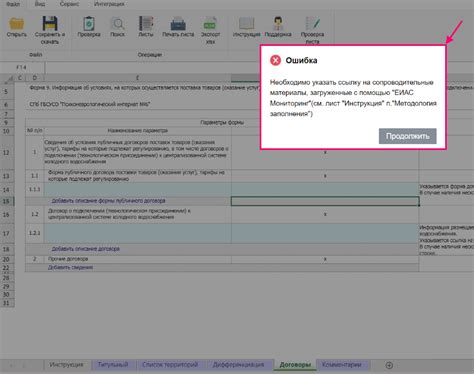This screenshot has width=474, height=374.
Task: Click the Добавить сведения link
Action: coord(70,267)
